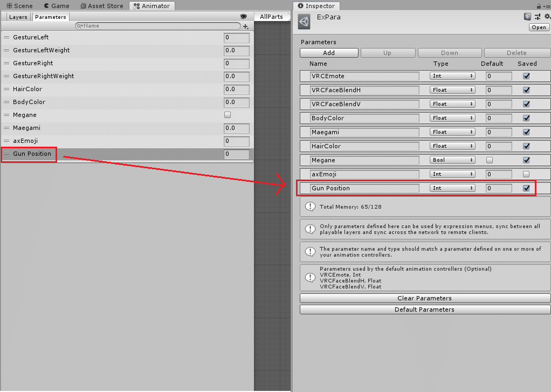Select the Animator tab
The width and height of the screenshot is (551, 392).
point(152,6)
